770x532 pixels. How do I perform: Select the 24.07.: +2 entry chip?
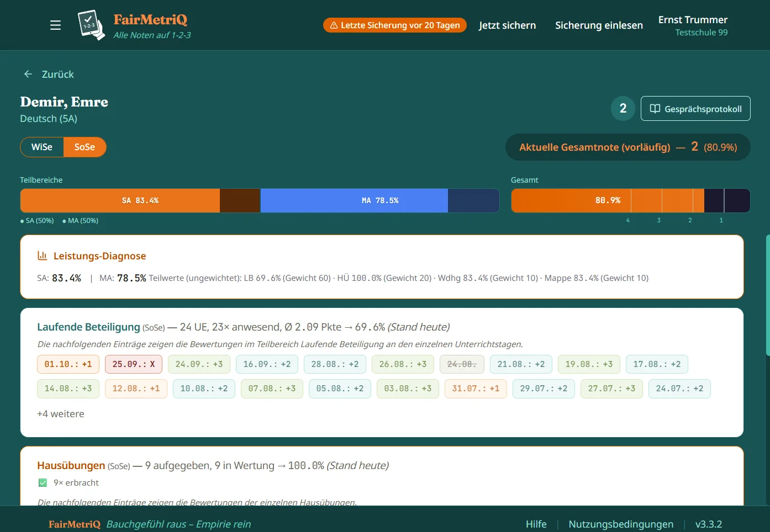click(x=679, y=389)
